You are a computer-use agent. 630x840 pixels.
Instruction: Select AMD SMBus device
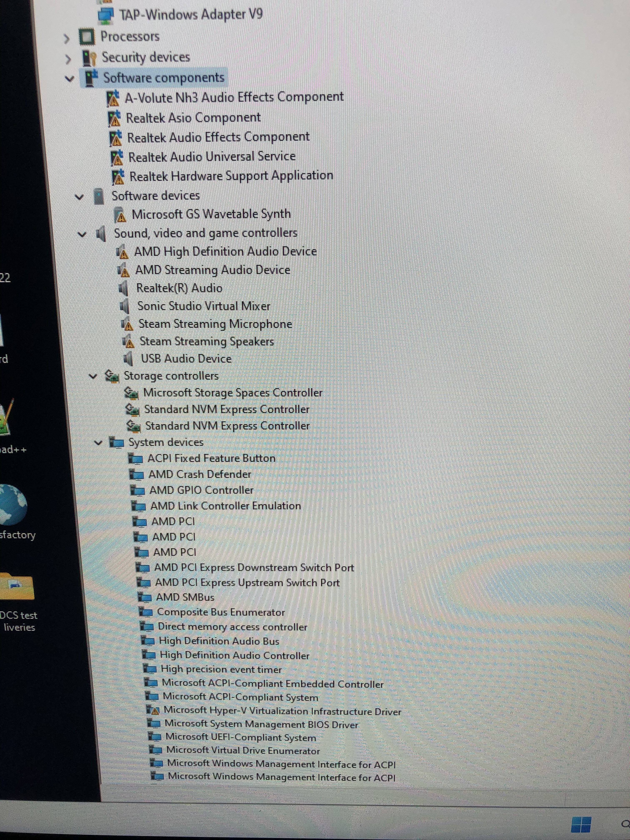[185, 597]
